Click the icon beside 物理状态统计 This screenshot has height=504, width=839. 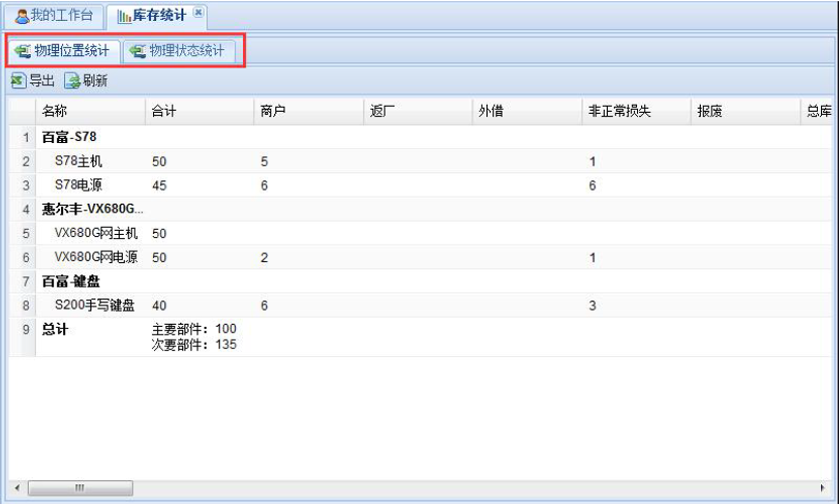point(138,51)
